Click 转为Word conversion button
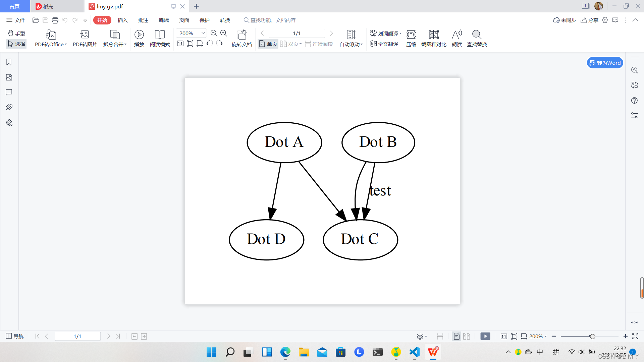Screen dimensions: 644x362 605,62
